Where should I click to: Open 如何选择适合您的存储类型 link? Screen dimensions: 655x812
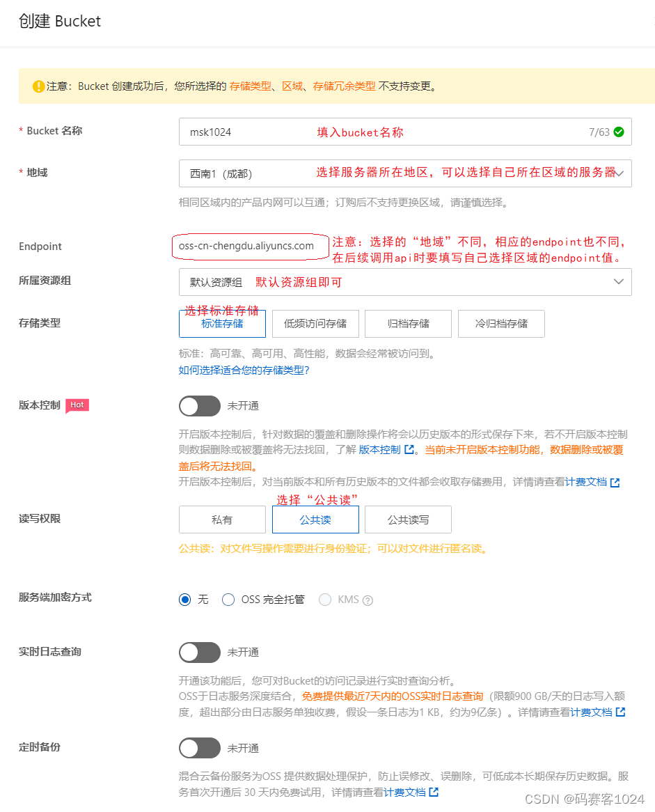(x=244, y=370)
